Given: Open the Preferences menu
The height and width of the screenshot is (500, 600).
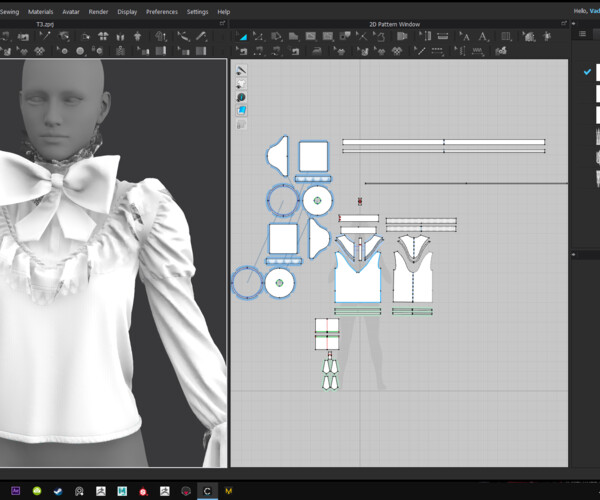Looking at the screenshot, I should [x=162, y=11].
